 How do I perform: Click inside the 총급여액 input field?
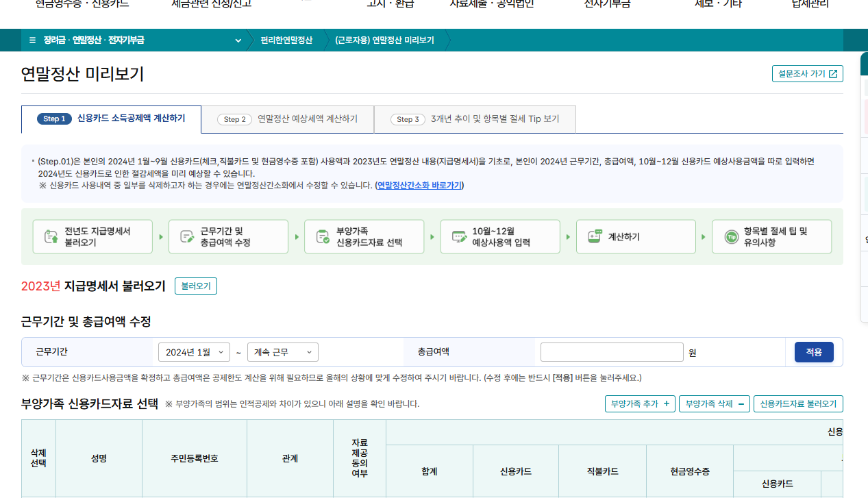(x=612, y=351)
